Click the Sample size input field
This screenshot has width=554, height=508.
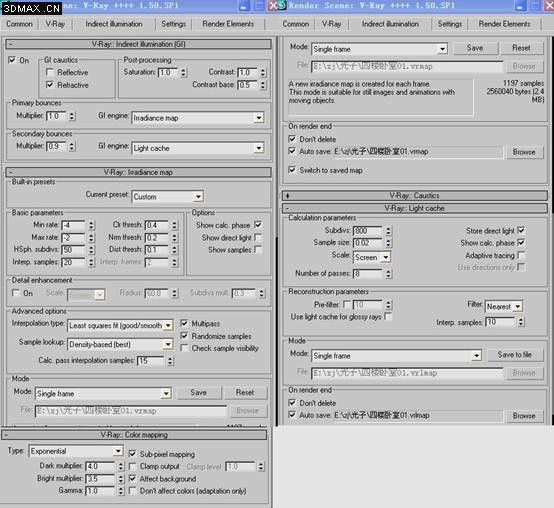click(x=368, y=243)
